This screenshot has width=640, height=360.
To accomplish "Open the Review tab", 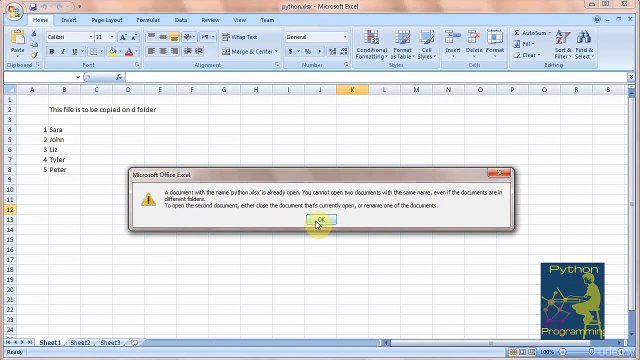I will pos(210,20).
